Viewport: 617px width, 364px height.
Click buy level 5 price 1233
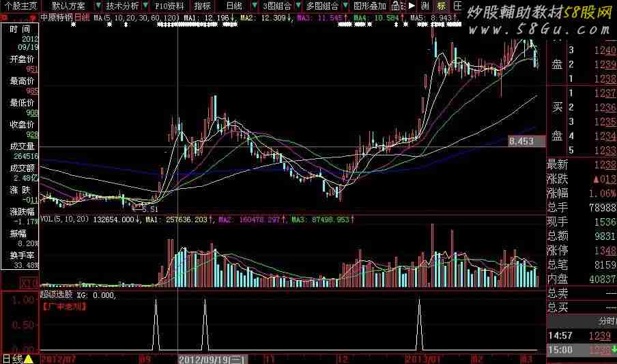pos(605,151)
